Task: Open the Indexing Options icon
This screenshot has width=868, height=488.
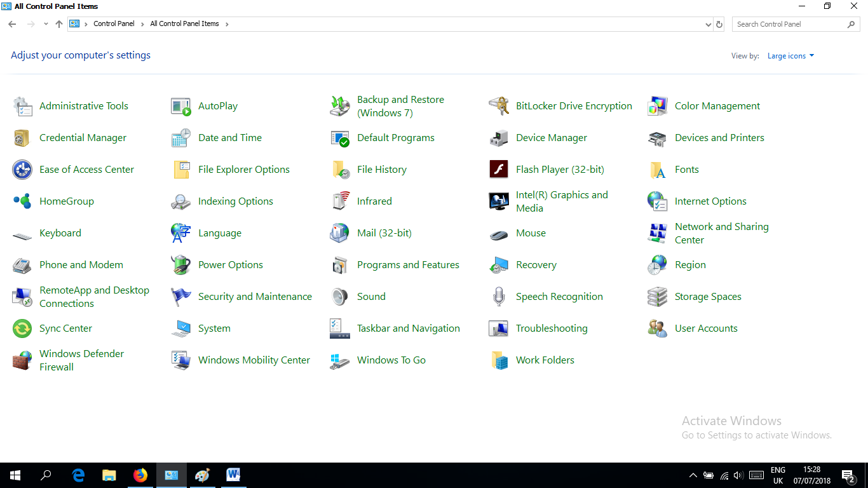Action: 181,201
